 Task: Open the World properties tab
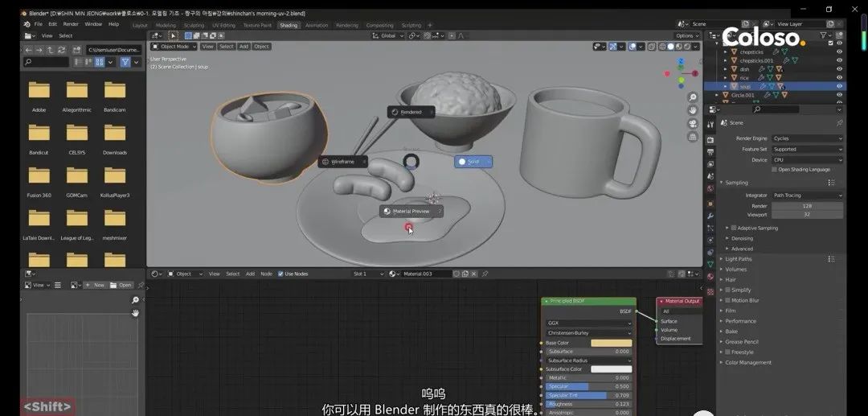[x=710, y=188]
